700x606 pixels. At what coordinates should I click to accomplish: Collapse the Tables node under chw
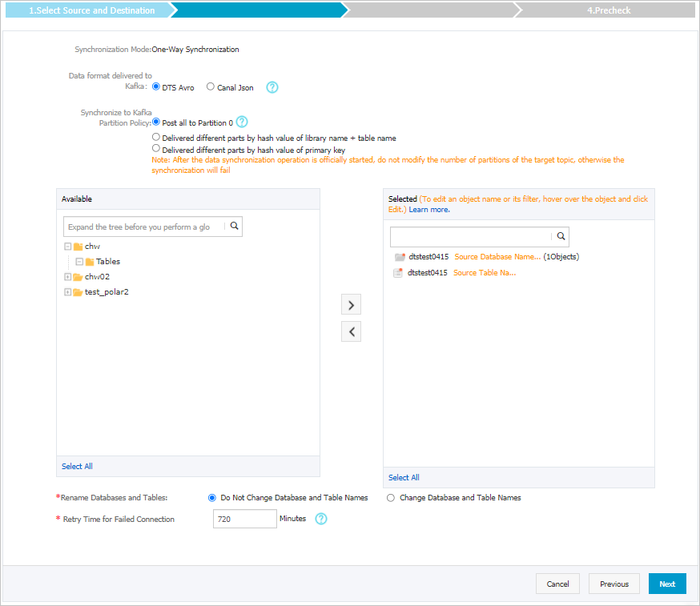(x=79, y=262)
